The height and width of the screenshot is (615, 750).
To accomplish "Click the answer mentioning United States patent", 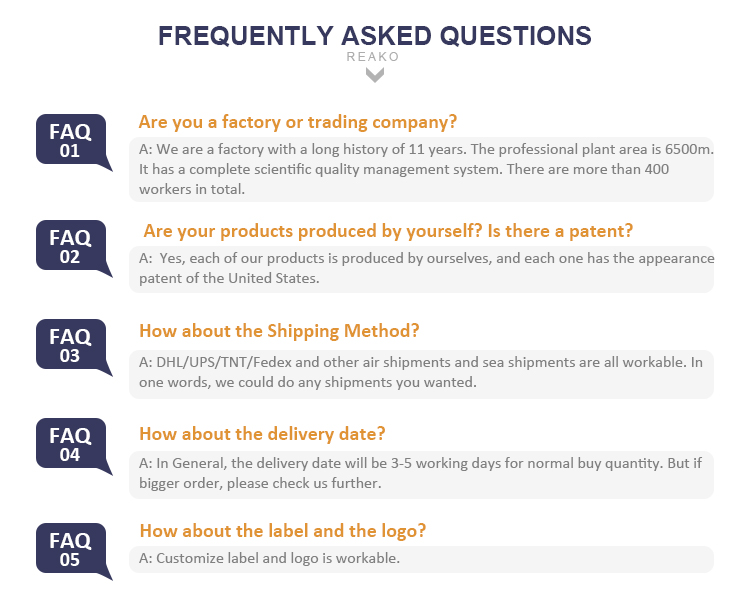I will 421,269.
